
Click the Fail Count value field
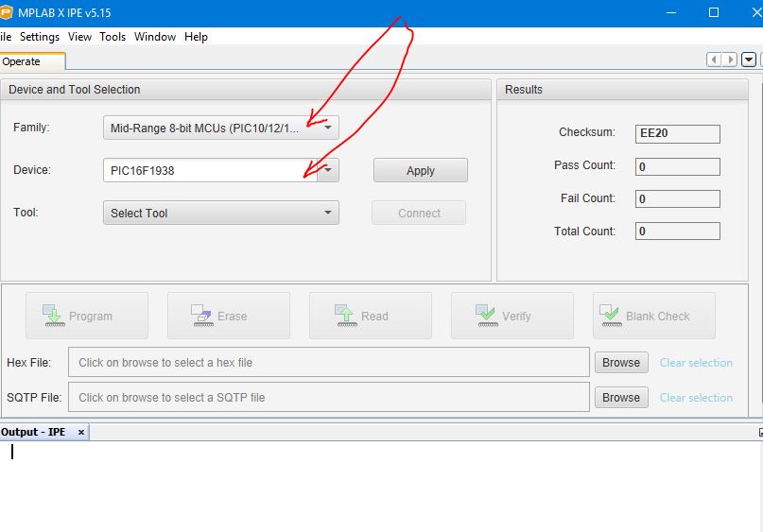pyautogui.click(x=677, y=198)
